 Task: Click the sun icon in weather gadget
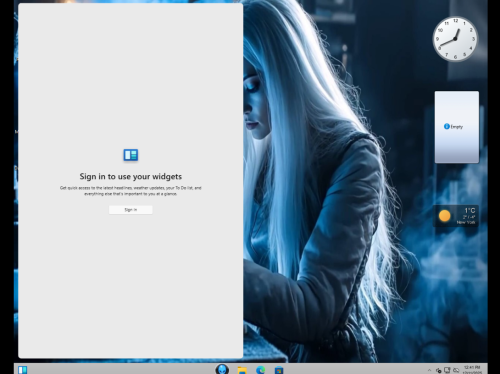click(444, 216)
